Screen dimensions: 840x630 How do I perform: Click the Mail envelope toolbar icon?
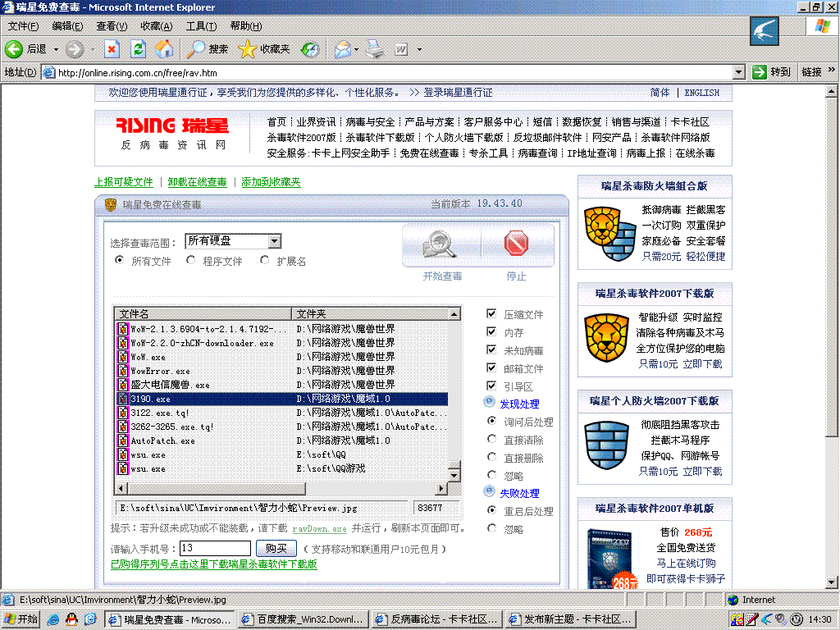[343, 49]
